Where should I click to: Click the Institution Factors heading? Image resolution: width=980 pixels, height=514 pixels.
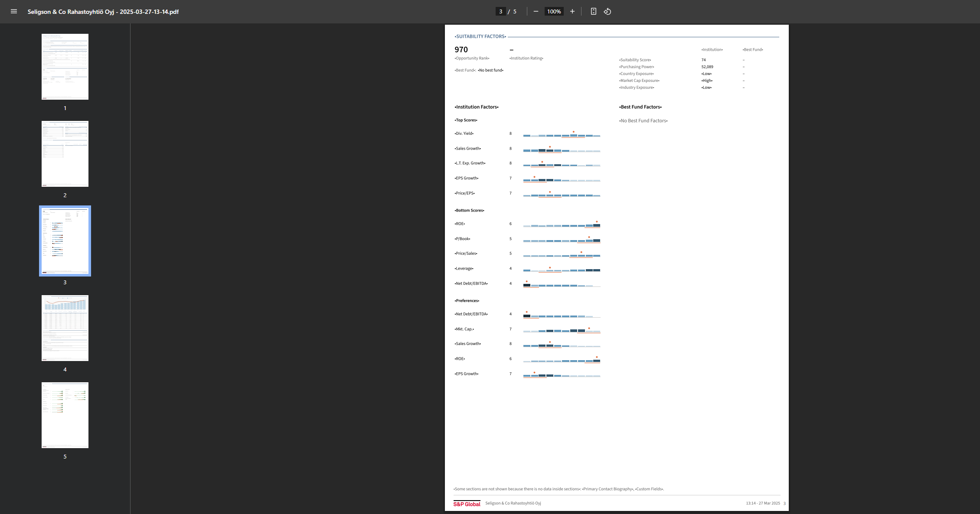[x=477, y=107]
